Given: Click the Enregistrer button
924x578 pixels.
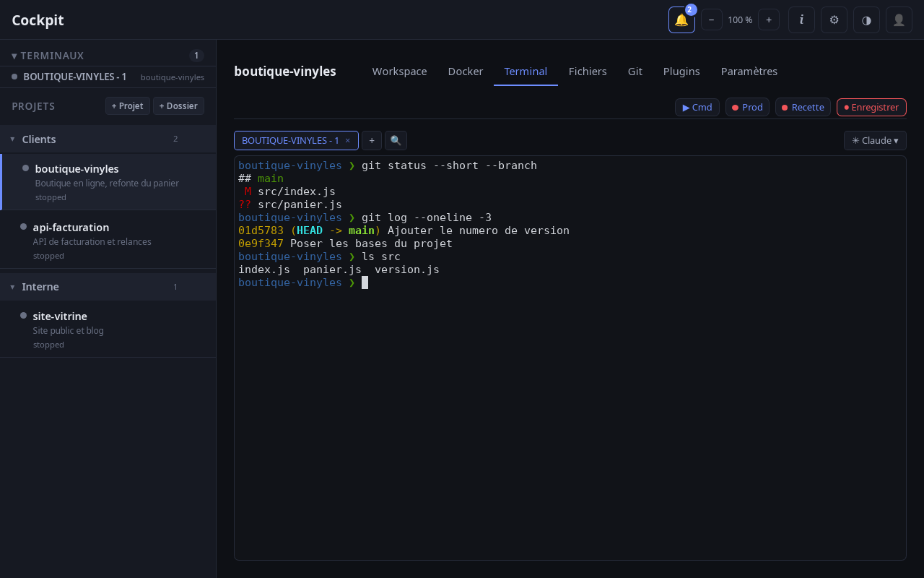Looking at the screenshot, I should (871, 107).
